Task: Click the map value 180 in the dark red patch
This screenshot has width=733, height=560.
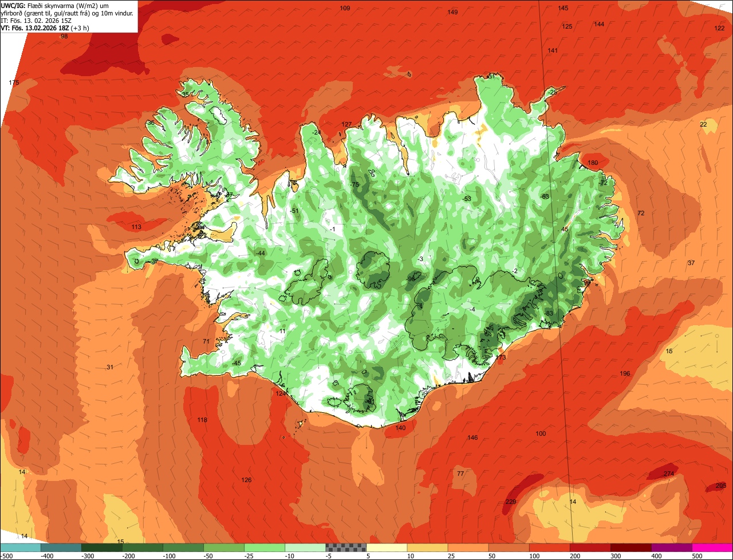Action: [x=593, y=163]
